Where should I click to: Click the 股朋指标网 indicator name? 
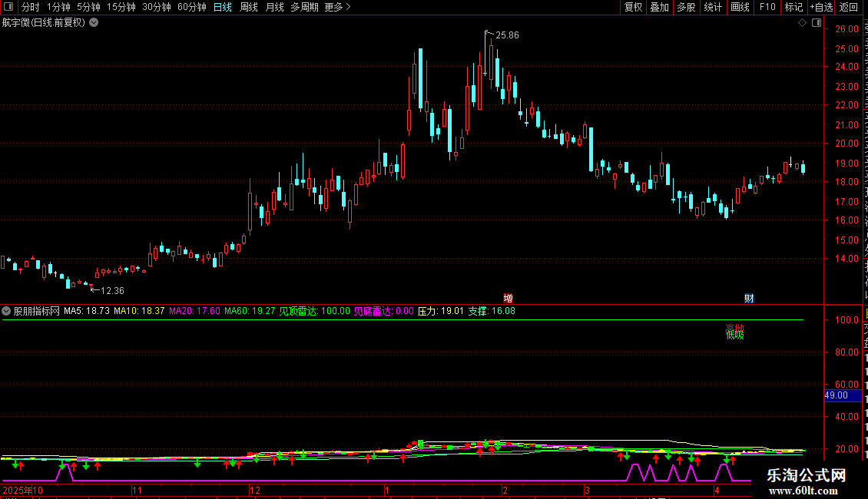tap(37, 311)
